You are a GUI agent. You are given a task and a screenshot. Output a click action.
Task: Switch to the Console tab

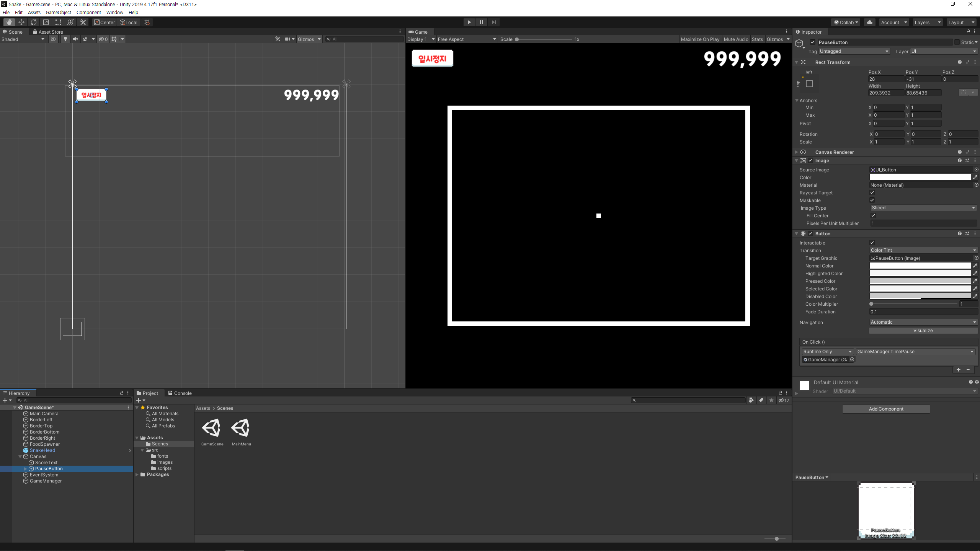[x=180, y=393]
